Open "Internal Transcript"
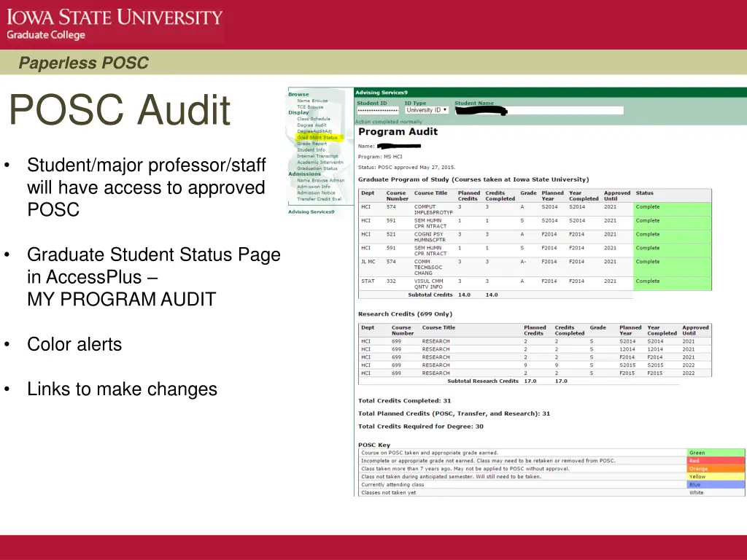 coord(317,157)
